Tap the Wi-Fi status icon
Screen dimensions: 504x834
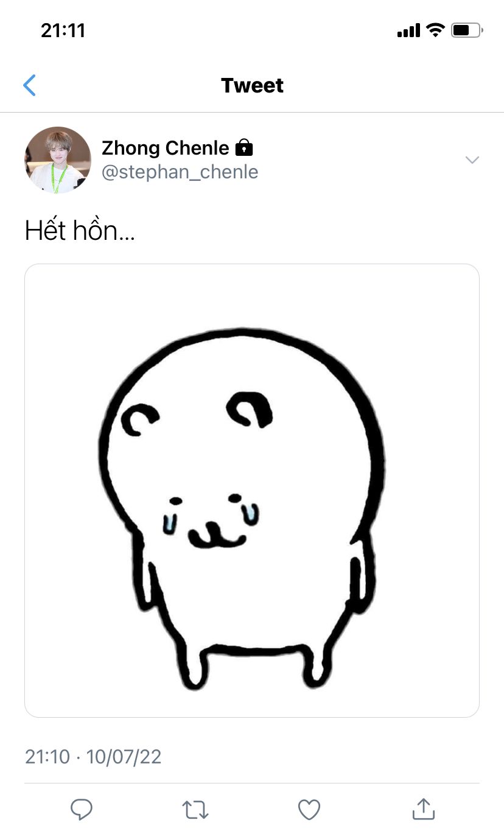[x=435, y=30]
